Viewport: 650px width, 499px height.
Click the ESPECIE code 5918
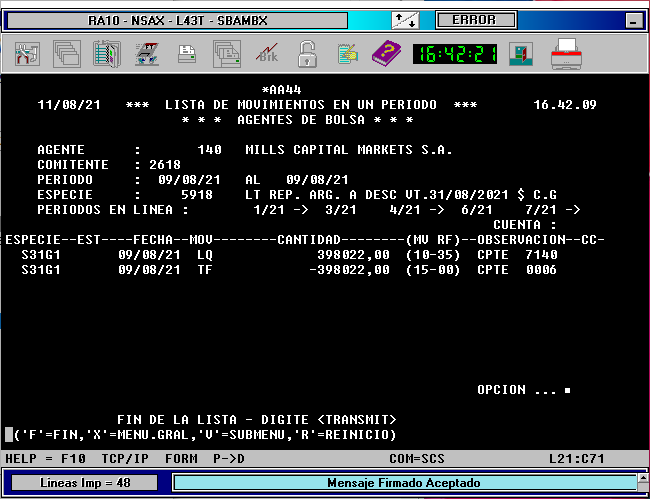point(197,194)
